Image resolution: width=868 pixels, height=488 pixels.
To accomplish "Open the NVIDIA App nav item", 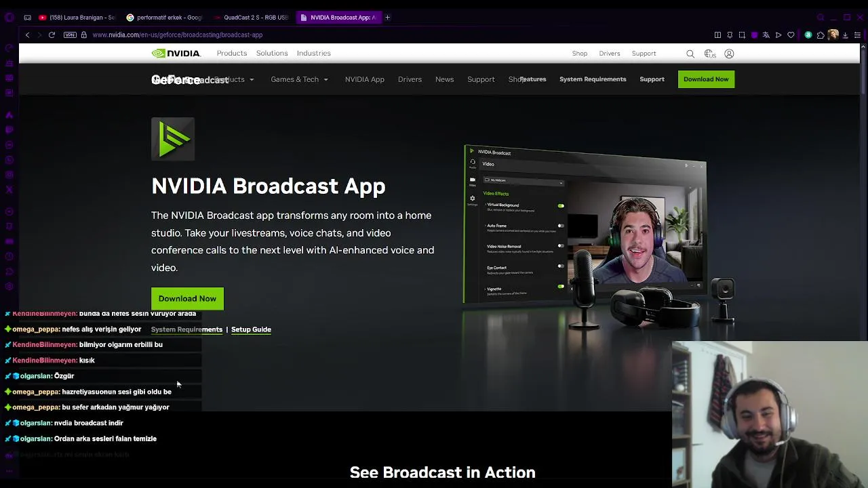I will 365,79.
